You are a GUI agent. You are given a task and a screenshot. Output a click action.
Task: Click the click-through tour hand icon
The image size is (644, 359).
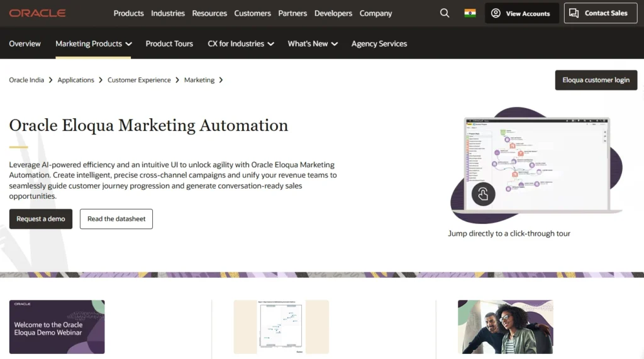(483, 194)
